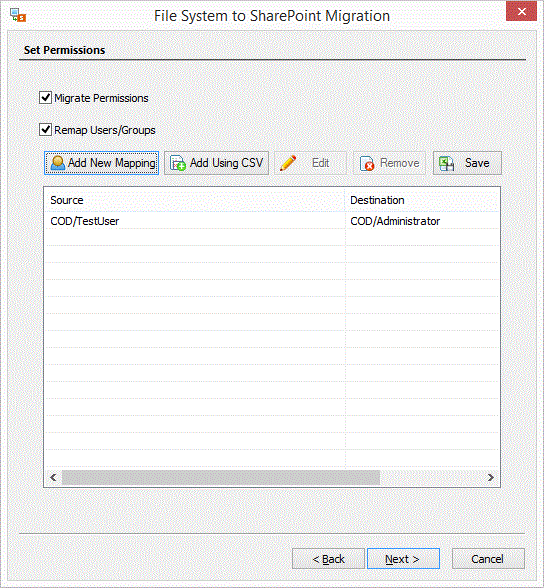Click the CSV file icon with green plus
This screenshot has width=544, height=588.
coord(177,164)
